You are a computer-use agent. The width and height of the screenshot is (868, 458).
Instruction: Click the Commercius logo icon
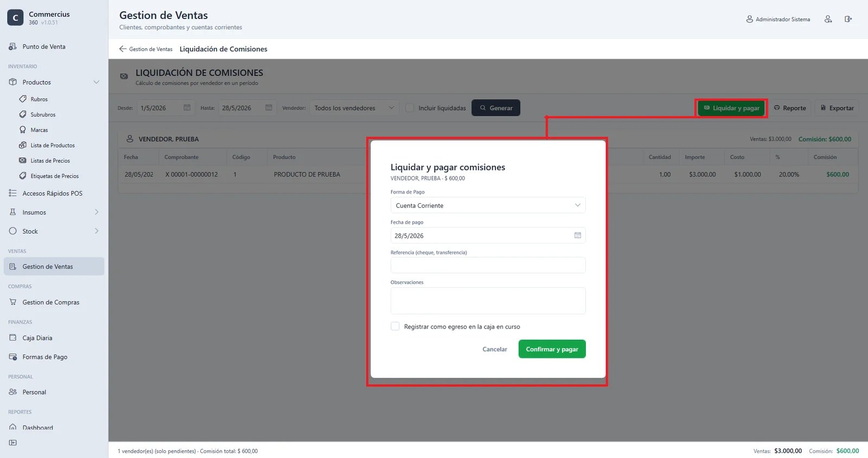click(x=15, y=18)
